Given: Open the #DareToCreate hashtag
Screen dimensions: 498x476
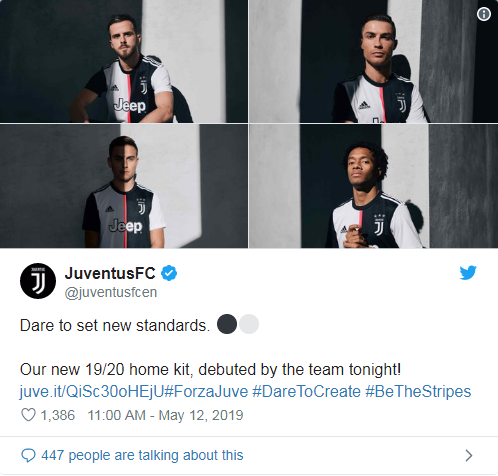Looking at the screenshot, I should [306, 391].
